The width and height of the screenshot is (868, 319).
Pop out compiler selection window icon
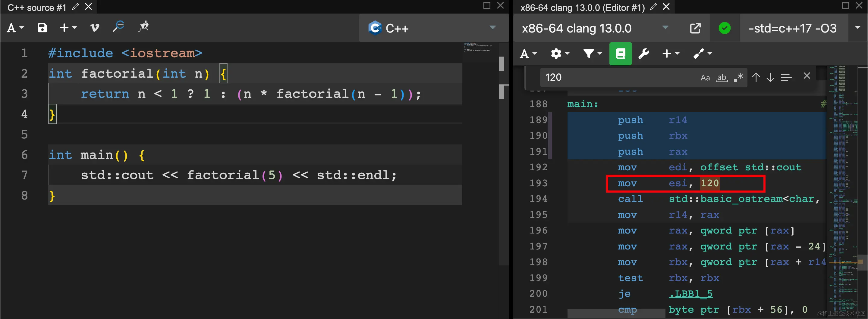(x=695, y=28)
